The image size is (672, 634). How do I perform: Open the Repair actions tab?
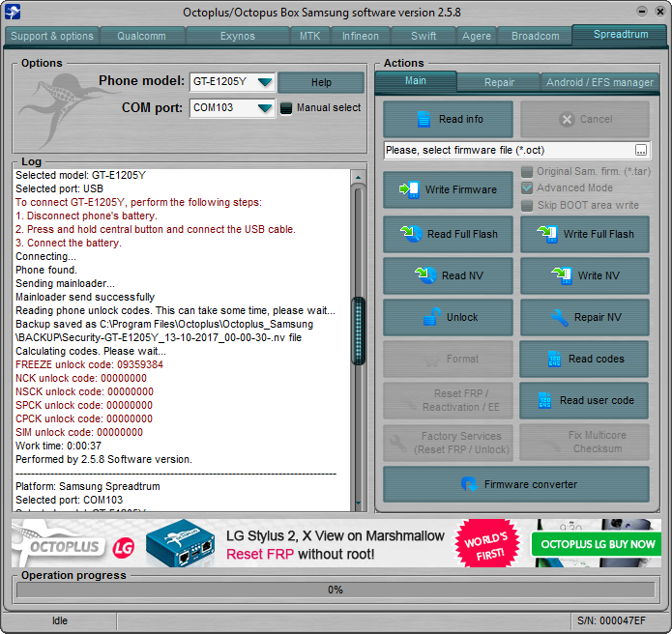(x=499, y=82)
